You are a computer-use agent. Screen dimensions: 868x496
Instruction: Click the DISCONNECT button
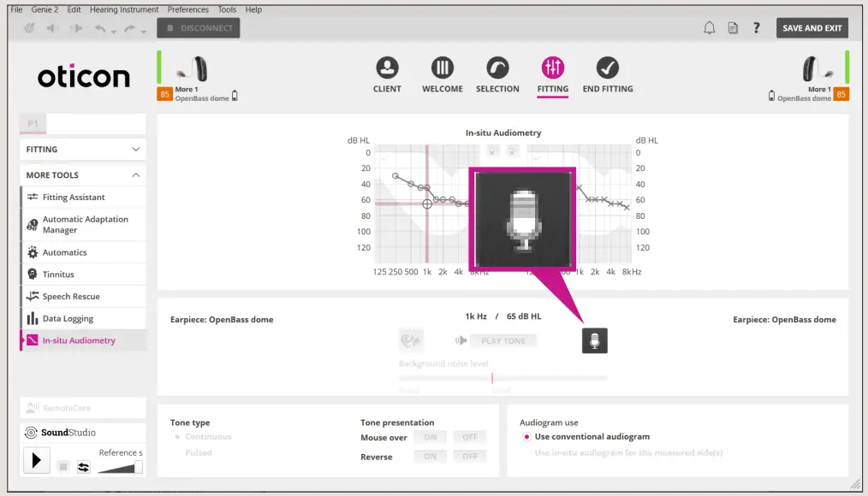199,27
